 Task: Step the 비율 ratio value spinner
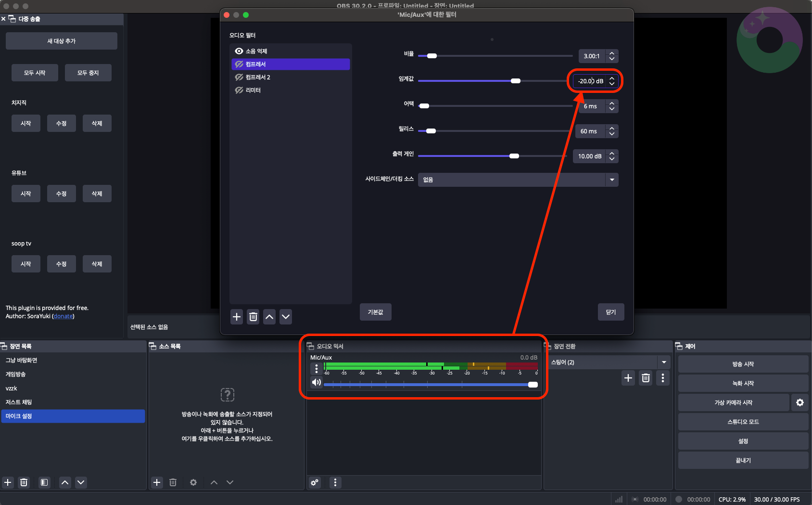[x=612, y=56]
